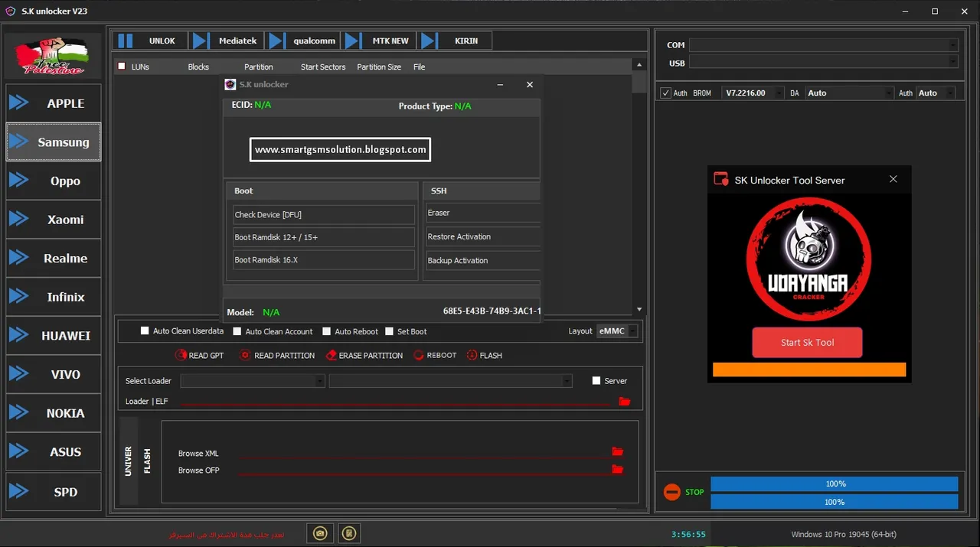Select the SPD brand in sidebar
980x547 pixels.
pos(54,492)
